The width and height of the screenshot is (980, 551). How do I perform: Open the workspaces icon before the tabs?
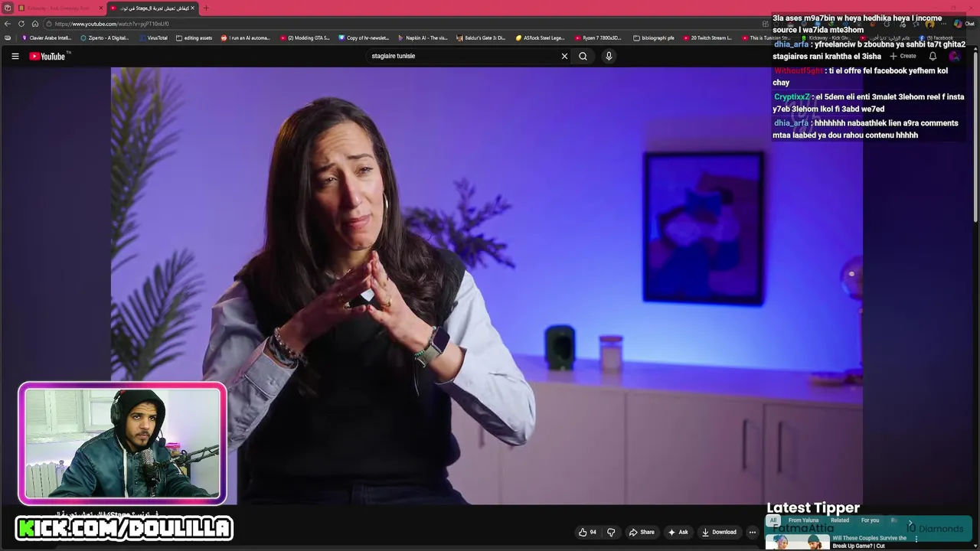7,8
